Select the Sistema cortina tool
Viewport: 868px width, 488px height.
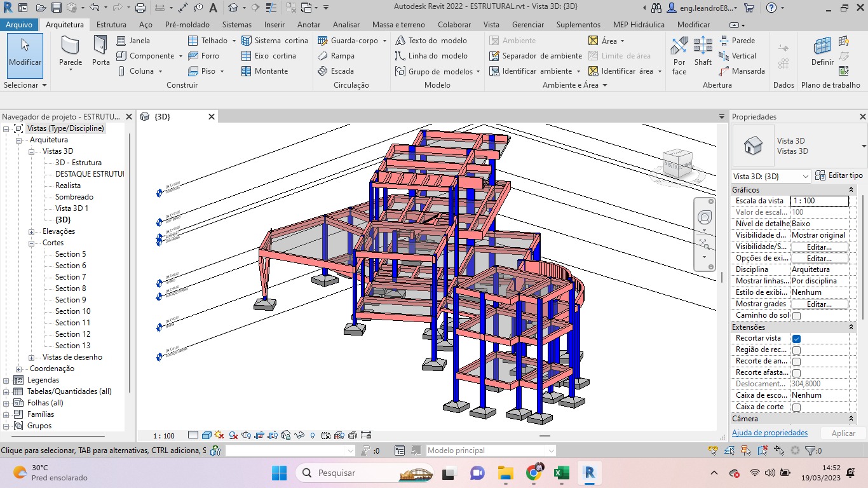point(275,41)
